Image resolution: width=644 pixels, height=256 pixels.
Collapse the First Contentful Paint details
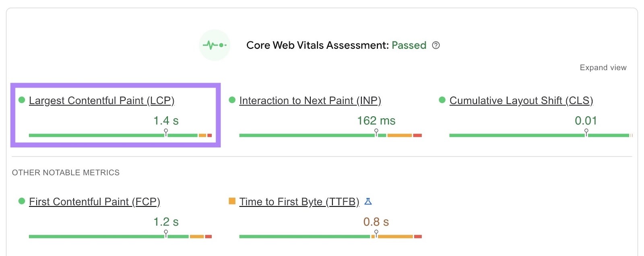tap(94, 202)
